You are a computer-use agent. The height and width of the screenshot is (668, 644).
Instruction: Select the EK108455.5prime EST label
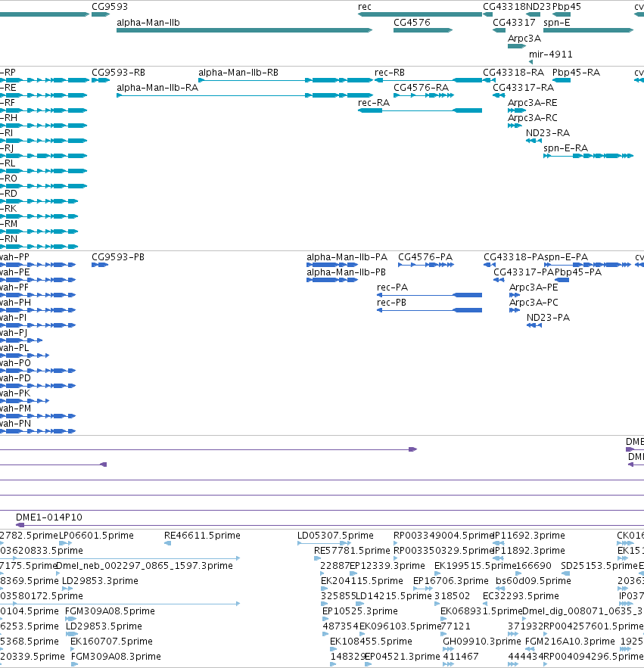tap(371, 642)
